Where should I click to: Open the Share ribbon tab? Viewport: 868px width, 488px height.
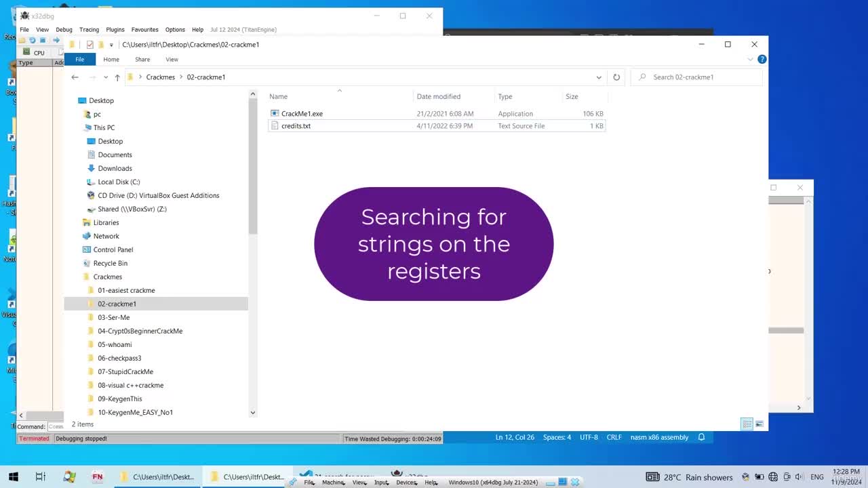tap(142, 60)
